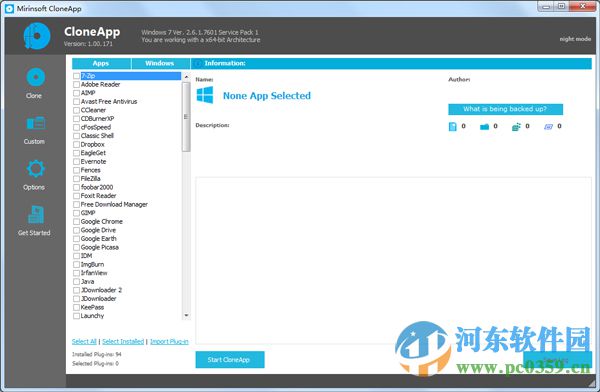Click the Select Installed link
600x392 pixels.
click(x=123, y=341)
